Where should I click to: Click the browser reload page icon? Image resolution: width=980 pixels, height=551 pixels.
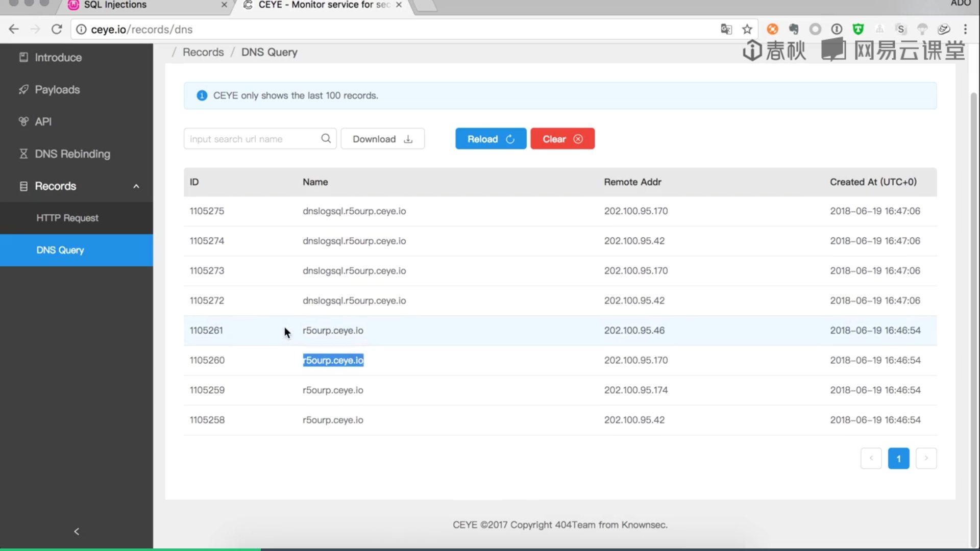(x=57, y=30)
